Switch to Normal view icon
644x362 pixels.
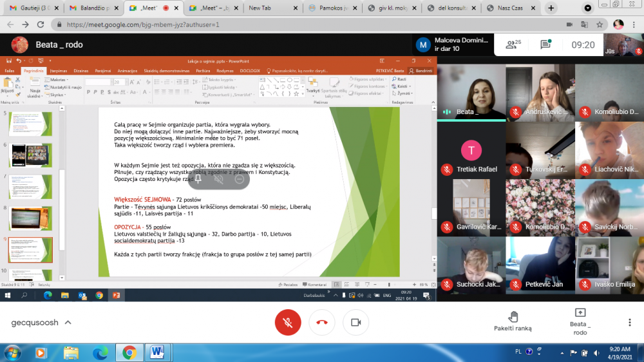337,284
